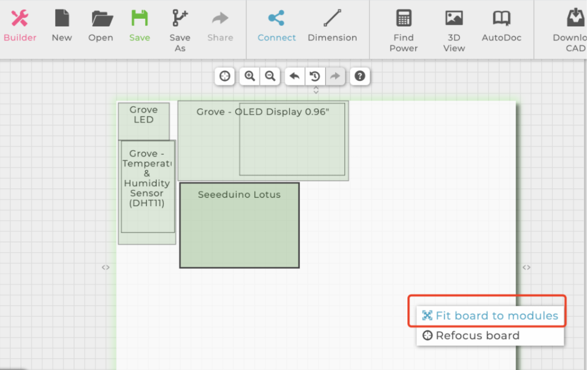
Task: Choose Refocus board menu entry
Action: click(490, 335)
